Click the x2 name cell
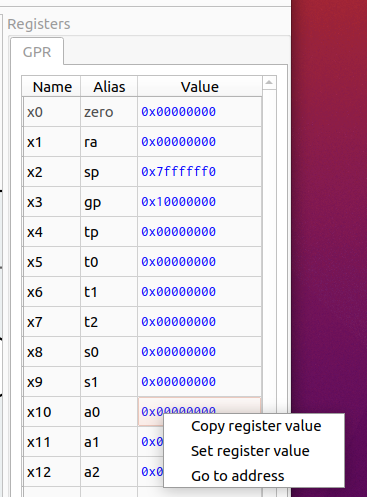367x497 pixels. [52, 172]
